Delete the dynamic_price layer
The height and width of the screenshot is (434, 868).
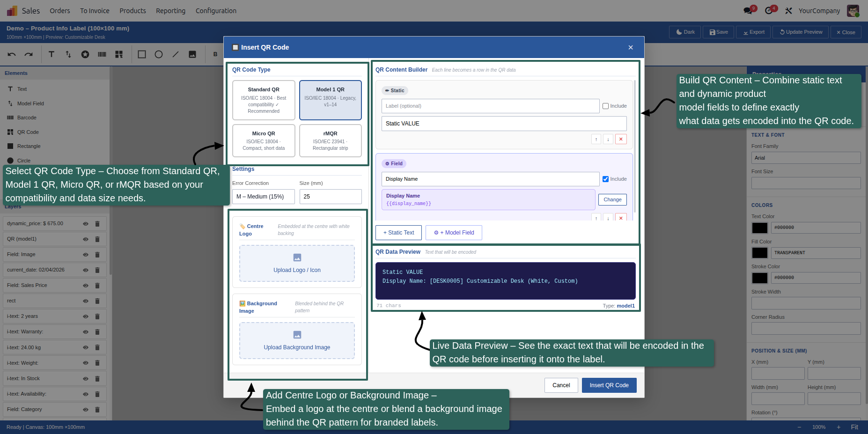pos(97,224)
